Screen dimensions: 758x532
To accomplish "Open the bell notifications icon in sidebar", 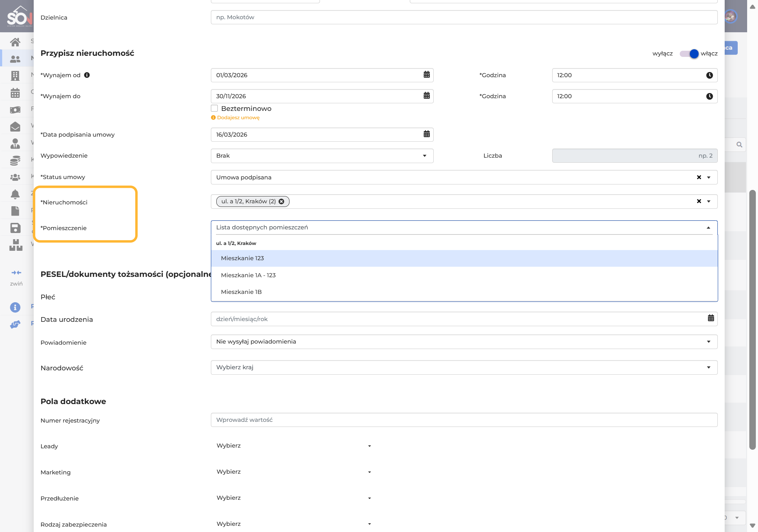I will click(x=15, y=194).
